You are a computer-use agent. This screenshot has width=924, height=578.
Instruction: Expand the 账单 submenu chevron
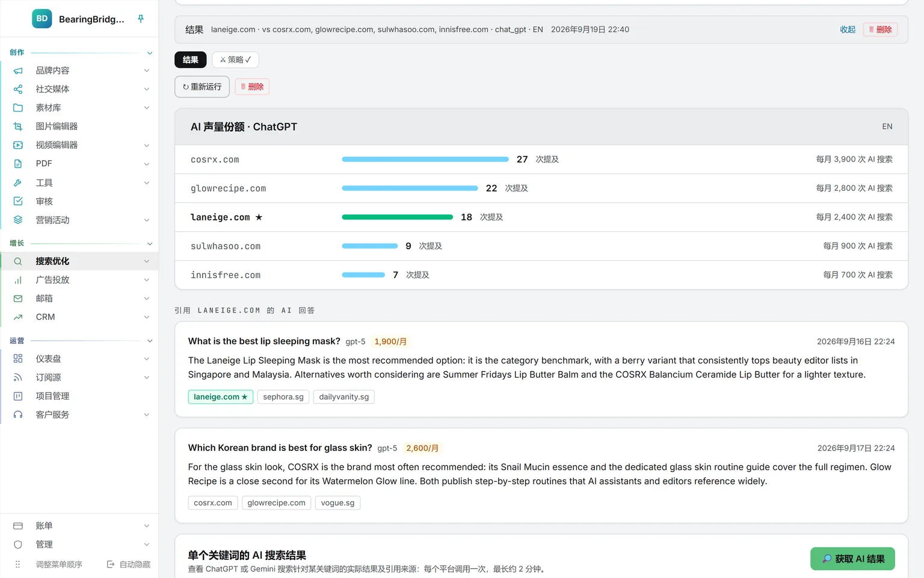tap(146, 526)
